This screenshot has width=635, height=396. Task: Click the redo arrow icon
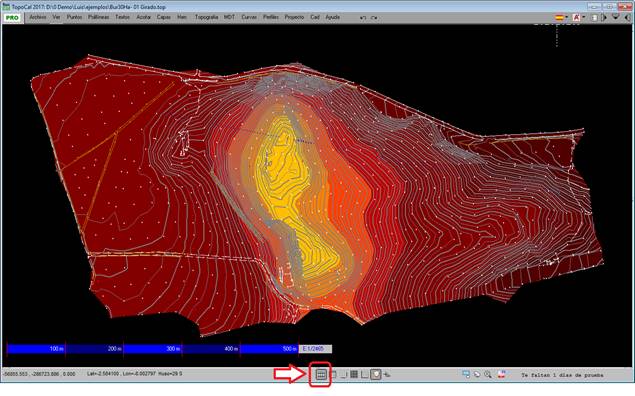click(375, 18)
